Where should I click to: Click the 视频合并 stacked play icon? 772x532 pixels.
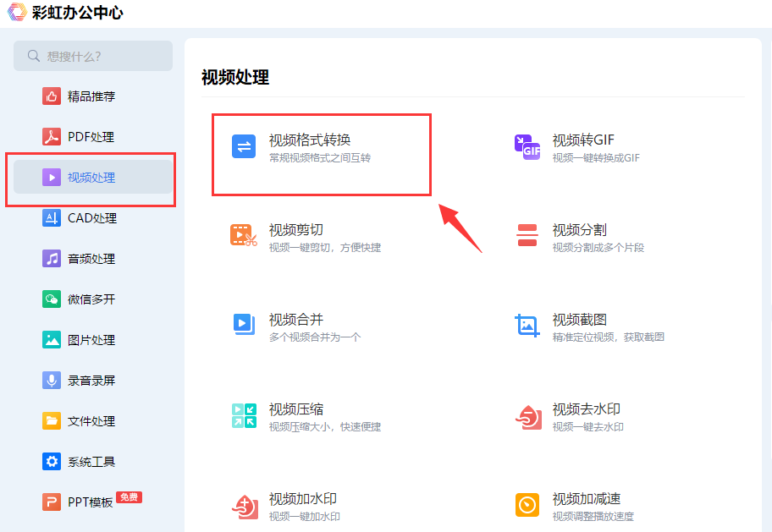244,325
